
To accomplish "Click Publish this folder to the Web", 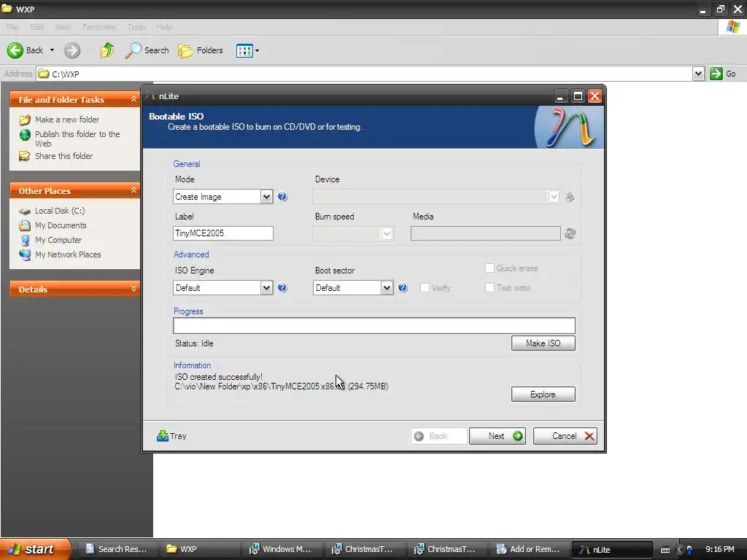I will pyautogui.click(x=77, y=139).
